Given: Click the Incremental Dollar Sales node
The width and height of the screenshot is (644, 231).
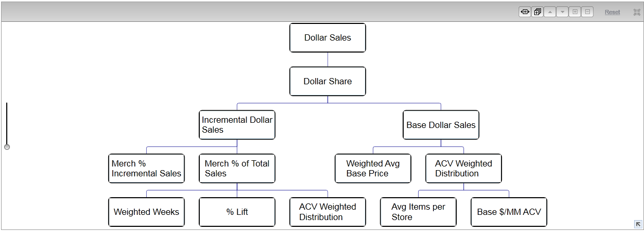Looking at the screenshot, I should 237,125.
